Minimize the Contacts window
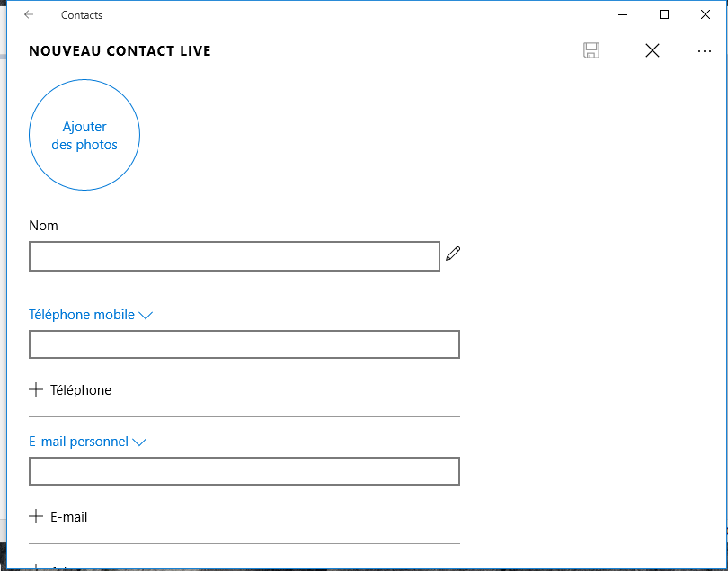 pos(623,15)
